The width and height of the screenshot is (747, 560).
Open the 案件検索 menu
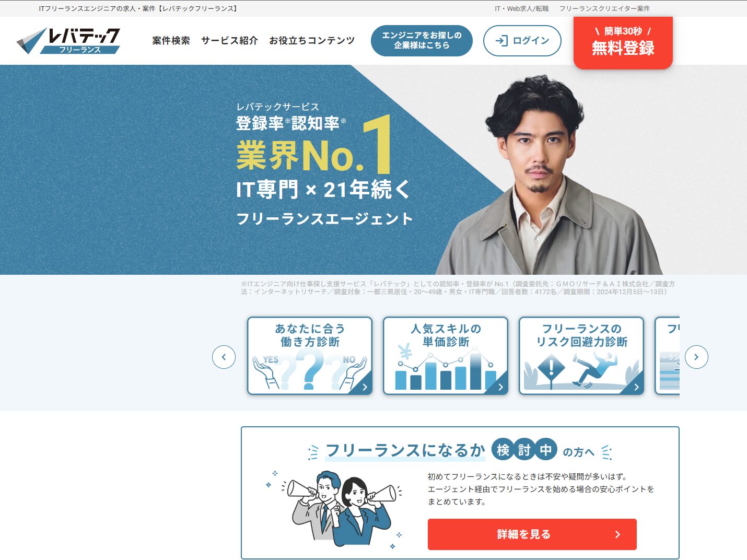[x=171, y=41]
